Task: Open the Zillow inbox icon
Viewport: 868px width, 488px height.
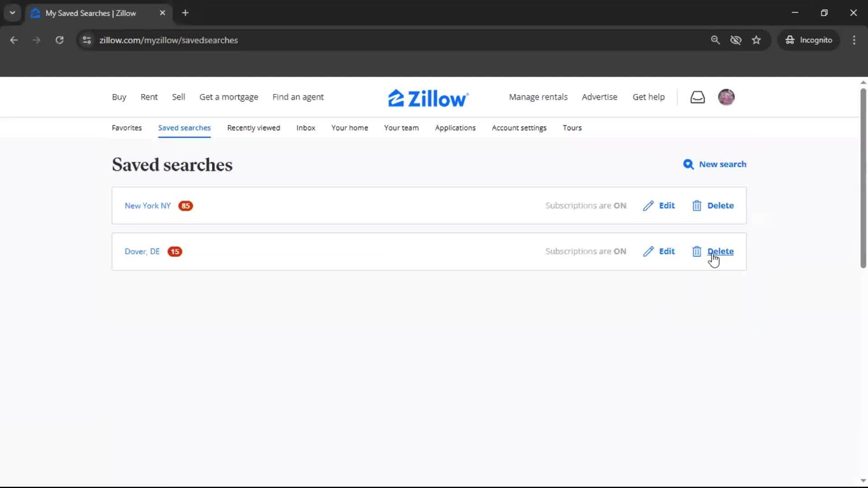Action: coord(698,97)
